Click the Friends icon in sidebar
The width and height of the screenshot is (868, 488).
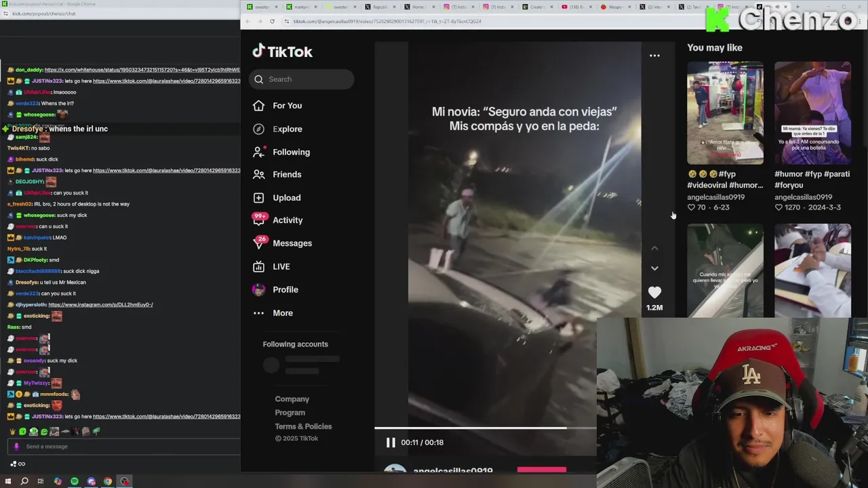258,174
